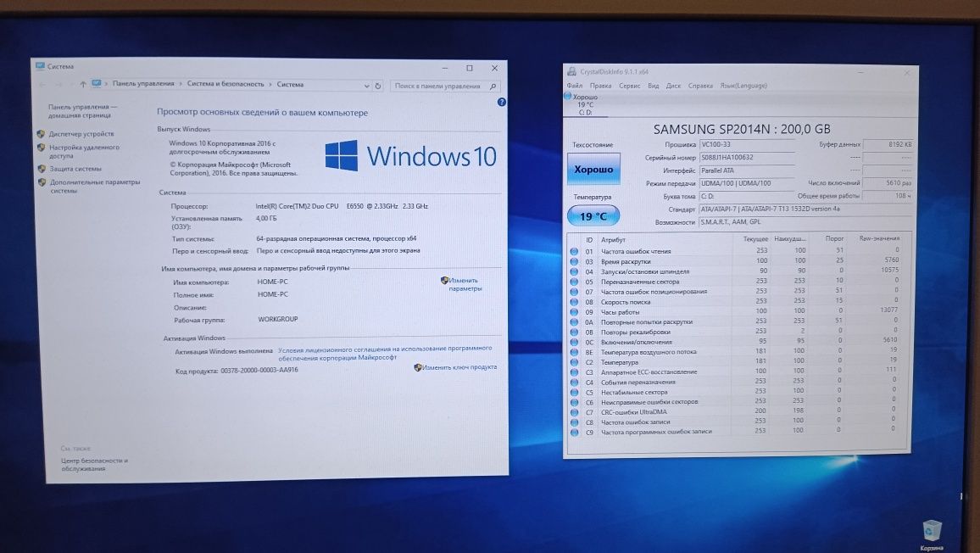Click the serial number field S088J1HA100632
The image size is (980, 553).
[746, 158]
